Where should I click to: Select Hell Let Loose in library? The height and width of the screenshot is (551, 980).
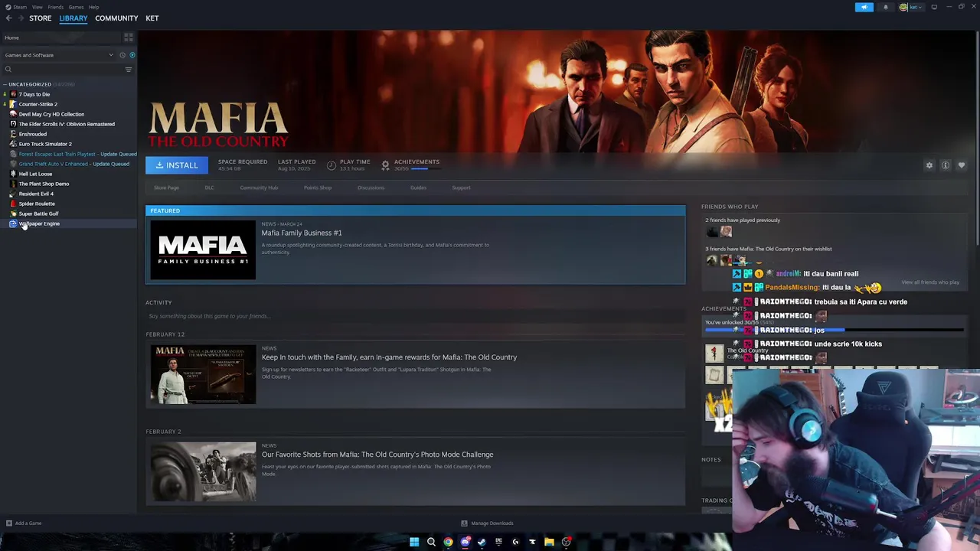(x=36, y=174)
